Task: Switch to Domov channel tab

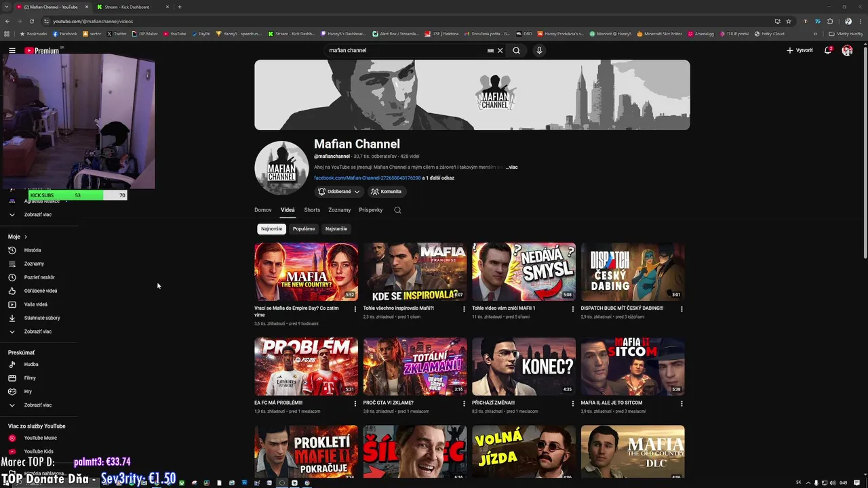Action: click(263, 210)
